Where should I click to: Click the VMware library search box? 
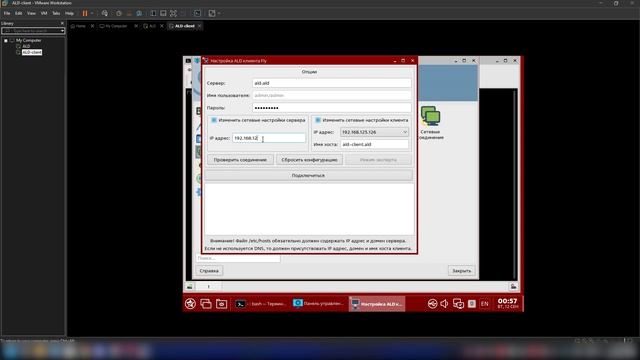[33, 31]
